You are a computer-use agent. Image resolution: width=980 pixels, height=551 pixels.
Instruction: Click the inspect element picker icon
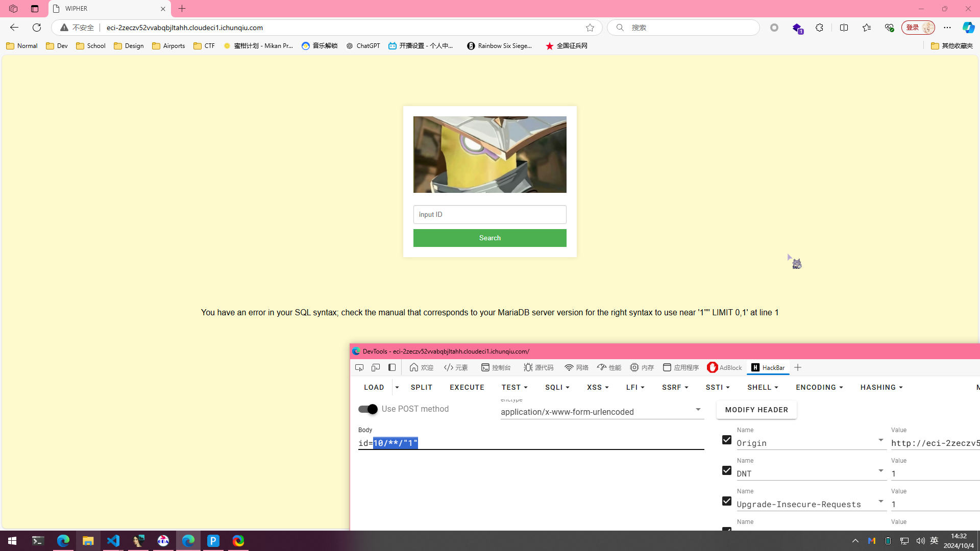pos(359,367)
